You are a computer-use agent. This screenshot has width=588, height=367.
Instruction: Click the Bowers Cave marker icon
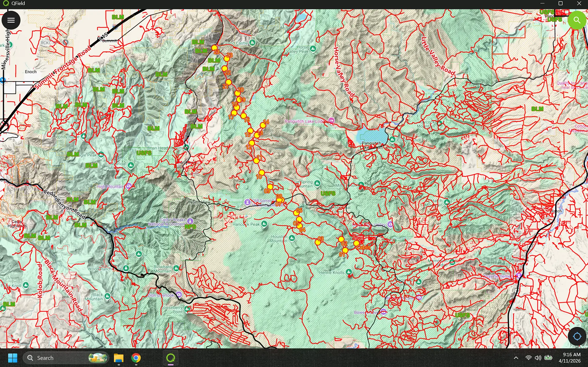(x=383, y=312)
